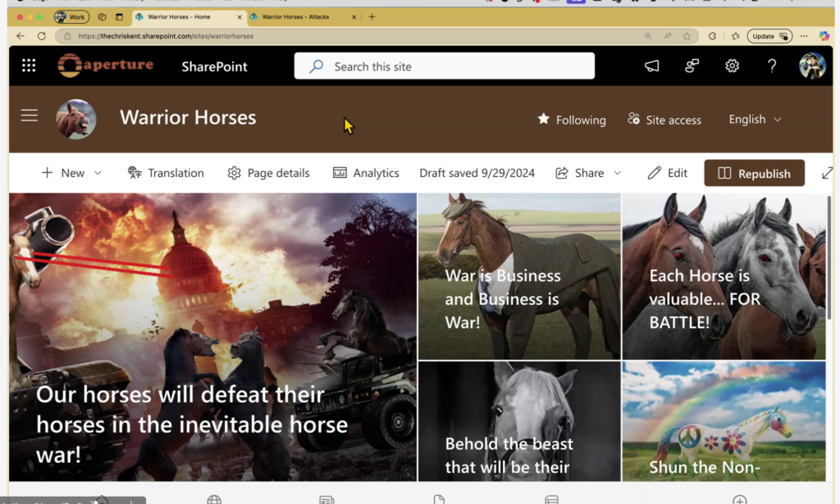Click the "Draft saved 9/29/2024" status text

(477, 173)
